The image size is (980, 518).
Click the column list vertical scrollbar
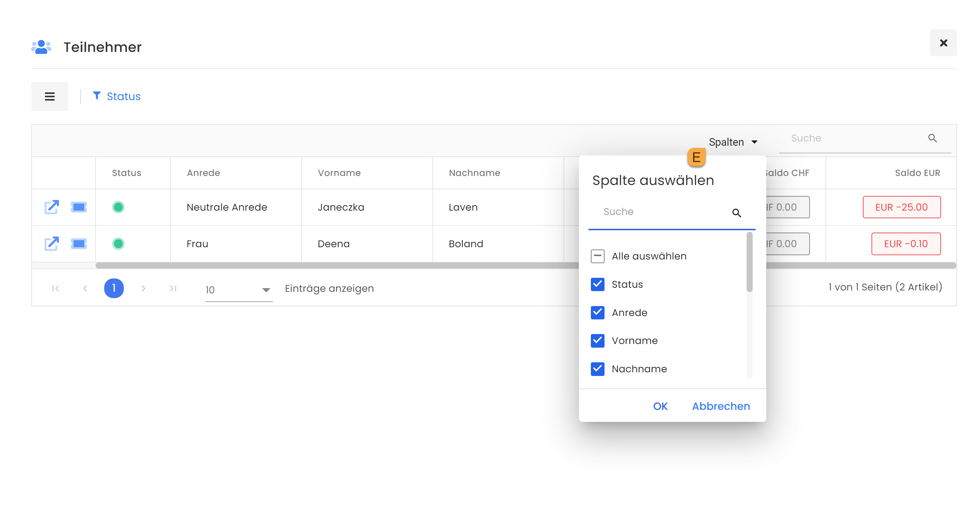pyautogui.click(x=749, y=262)
